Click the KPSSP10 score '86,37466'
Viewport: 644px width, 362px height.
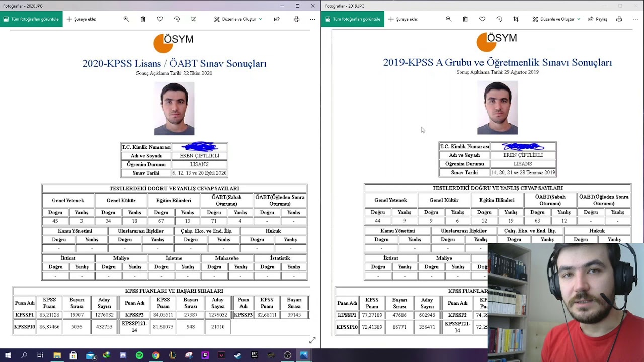49,327
